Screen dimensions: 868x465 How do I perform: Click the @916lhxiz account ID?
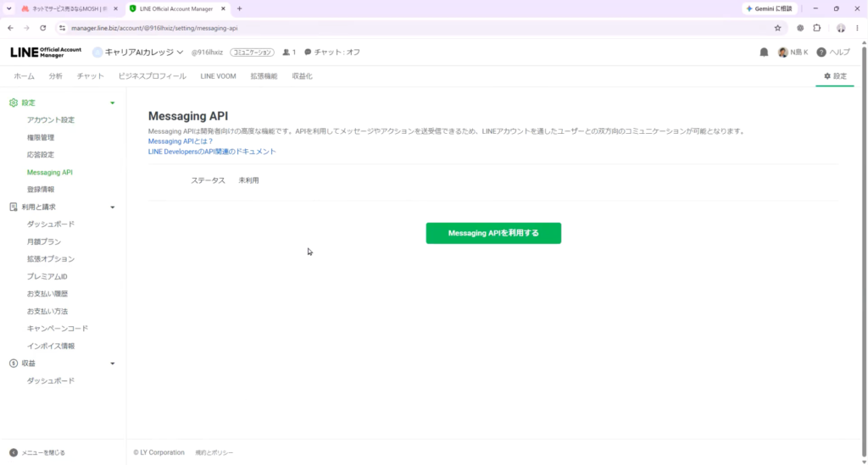point(207,53)
